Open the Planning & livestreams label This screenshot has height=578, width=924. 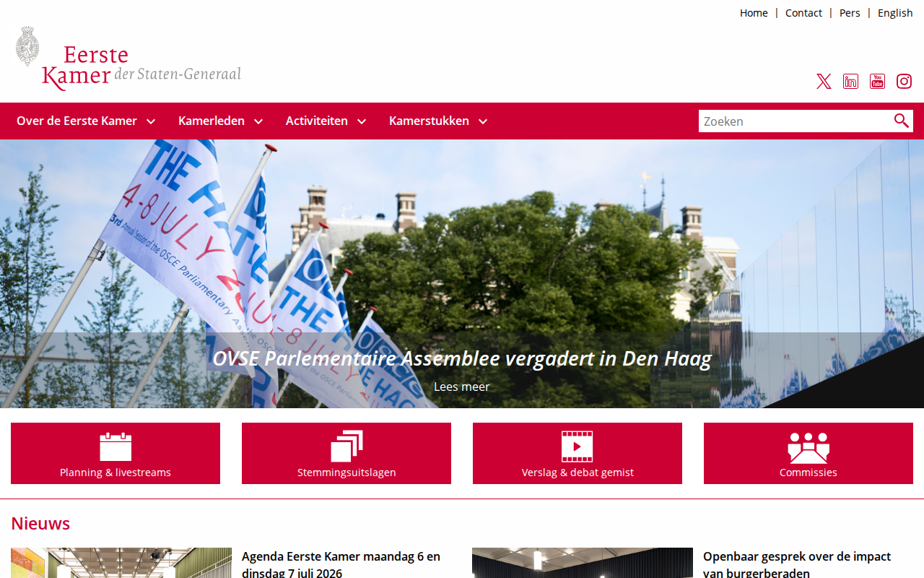[x=115, y=473]
